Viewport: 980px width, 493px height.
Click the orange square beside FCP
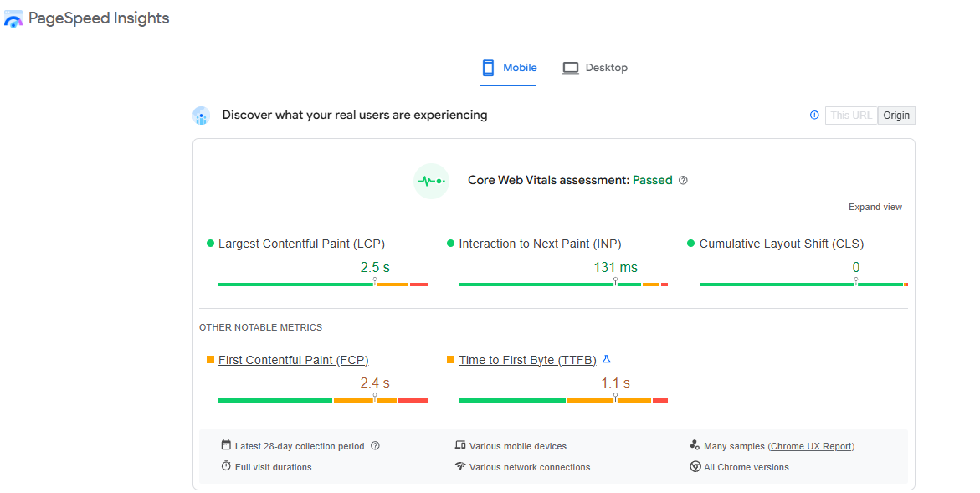pyautogui.click(x=210, y=359)
